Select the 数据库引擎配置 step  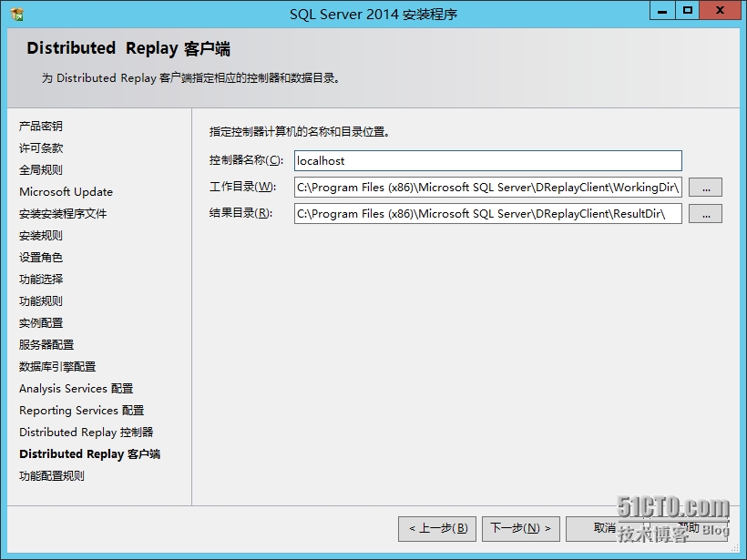[x=57, y=367]
